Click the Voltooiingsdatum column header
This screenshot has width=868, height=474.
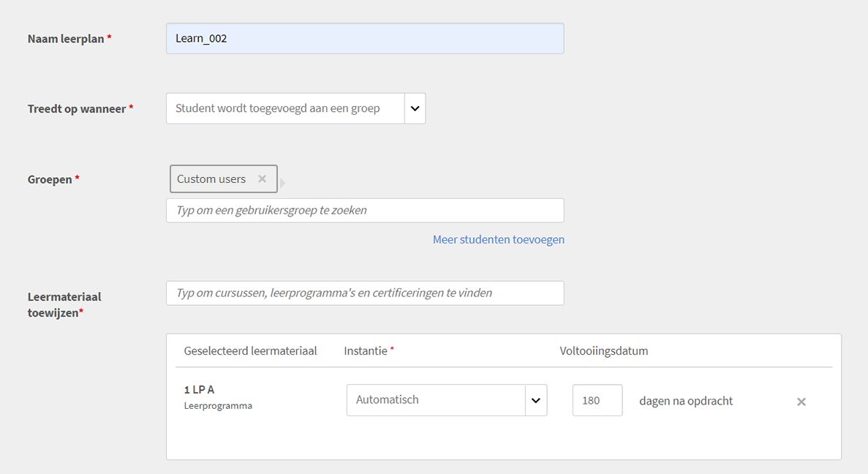tap(604, 351)
